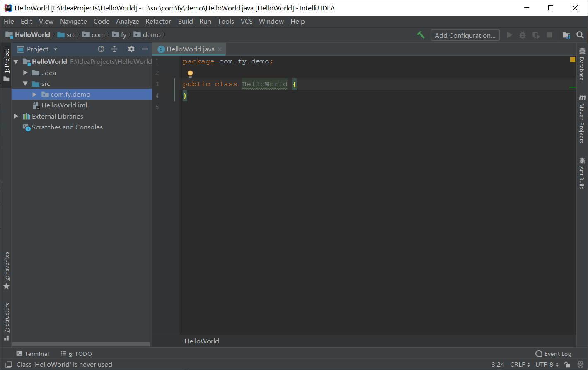Click the green Build Project hammer icon
The height and width of the screenshot is (370, 588).
tap(421, 35)
